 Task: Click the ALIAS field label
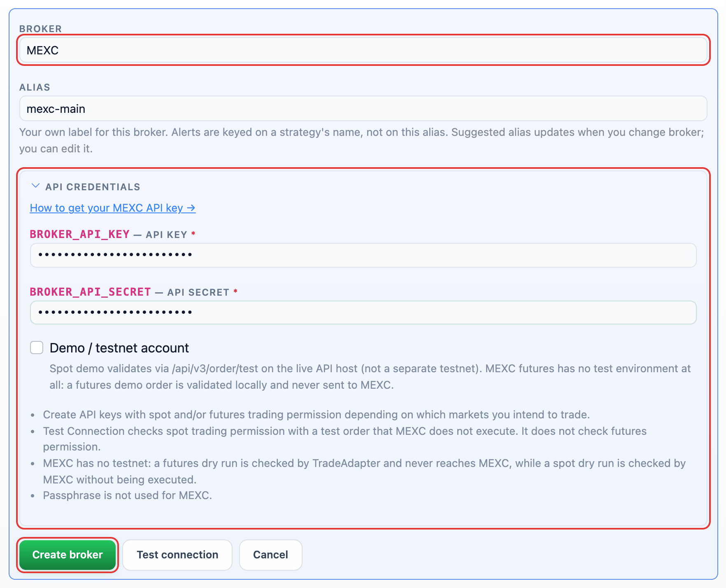[35, 87]
